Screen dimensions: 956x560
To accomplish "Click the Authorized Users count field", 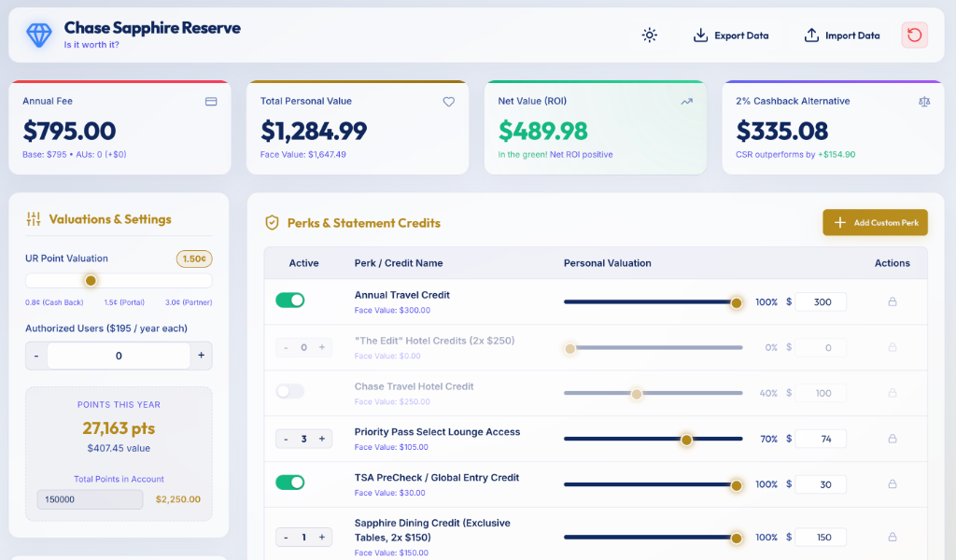I will click(x=119, y=356).
